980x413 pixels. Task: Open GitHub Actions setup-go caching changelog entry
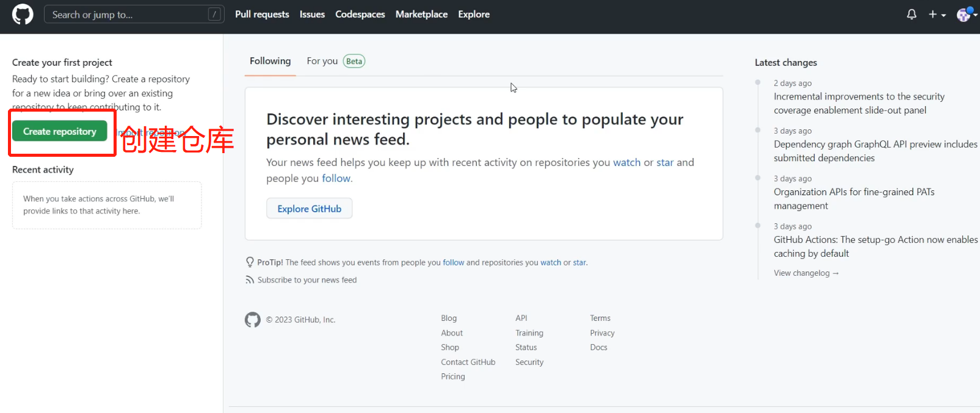[x=876, y=246]
